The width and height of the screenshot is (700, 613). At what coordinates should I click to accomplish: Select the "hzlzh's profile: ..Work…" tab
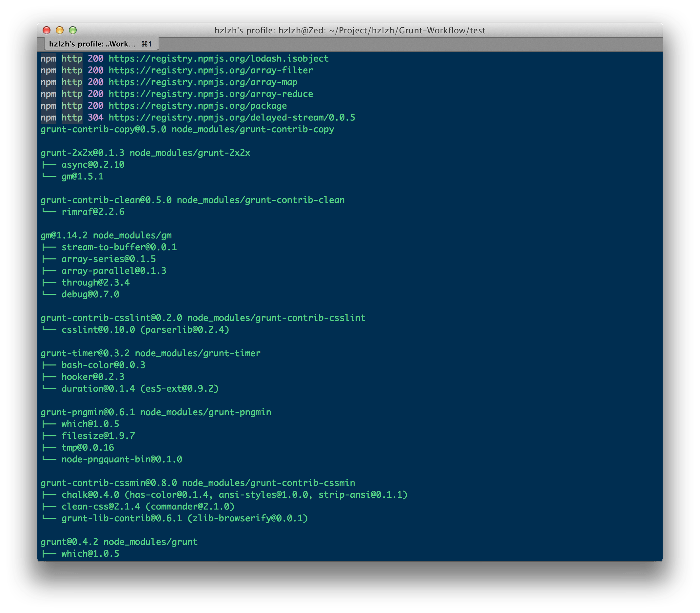pyautogui.click(x=101, y=44)
